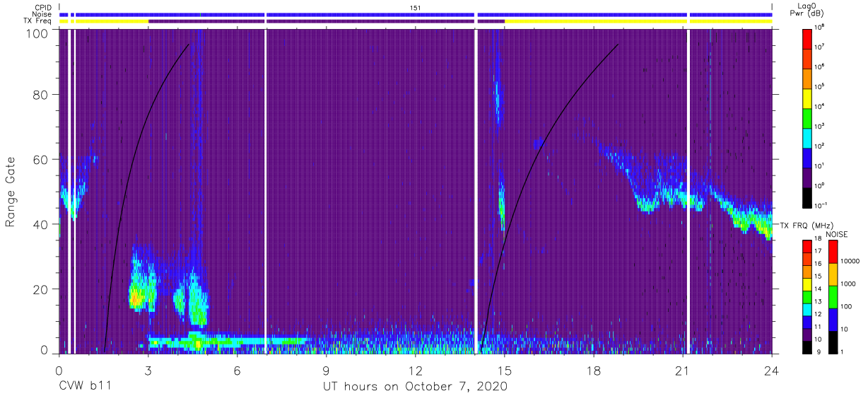Click the red top segment of the NOISE colorbar
The image size is (868, 401).
tap(833, 252)
